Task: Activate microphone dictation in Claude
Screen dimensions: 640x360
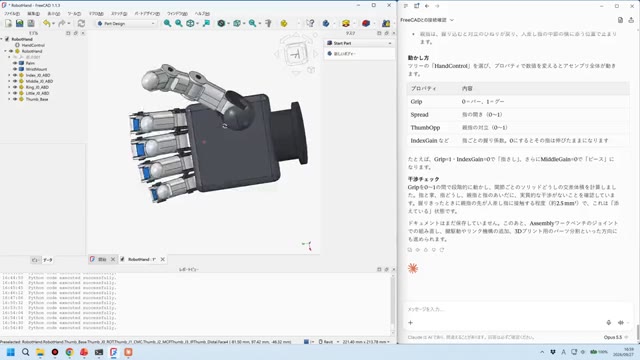Action: [608, 322]
